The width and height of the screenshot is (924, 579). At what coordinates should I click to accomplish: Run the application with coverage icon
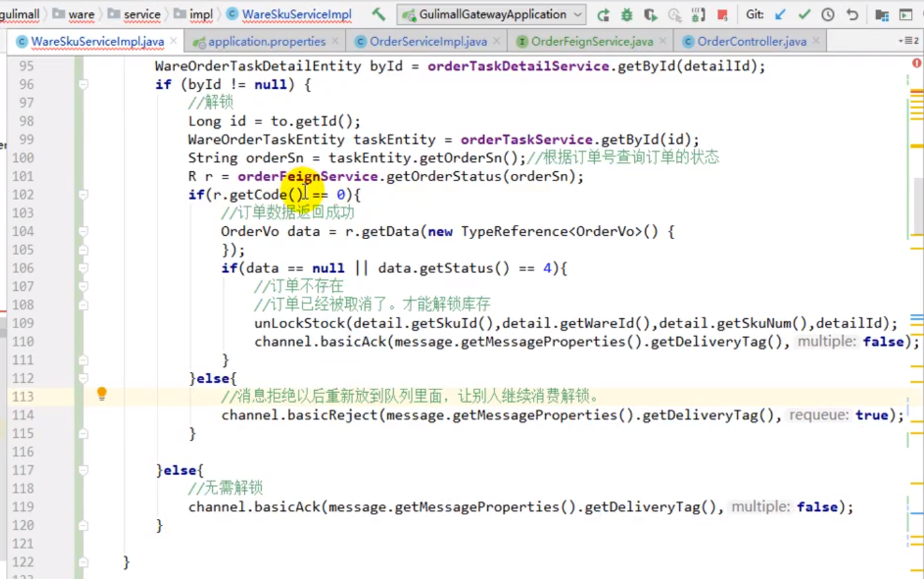click(650, 14)
